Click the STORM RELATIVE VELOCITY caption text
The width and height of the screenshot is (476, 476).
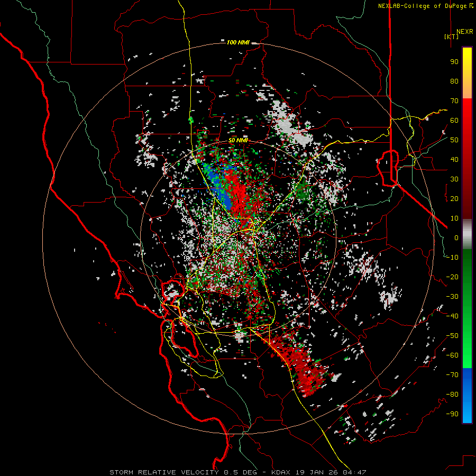(x=164, y=472)
